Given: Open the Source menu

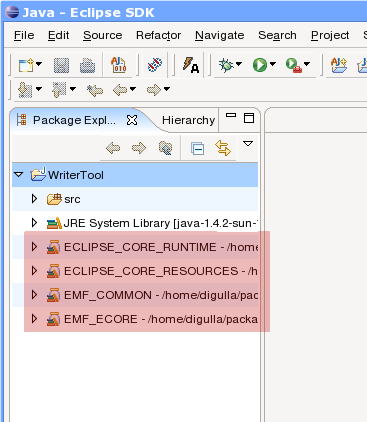Looking at the screenshot, I should tap(103, 35).
